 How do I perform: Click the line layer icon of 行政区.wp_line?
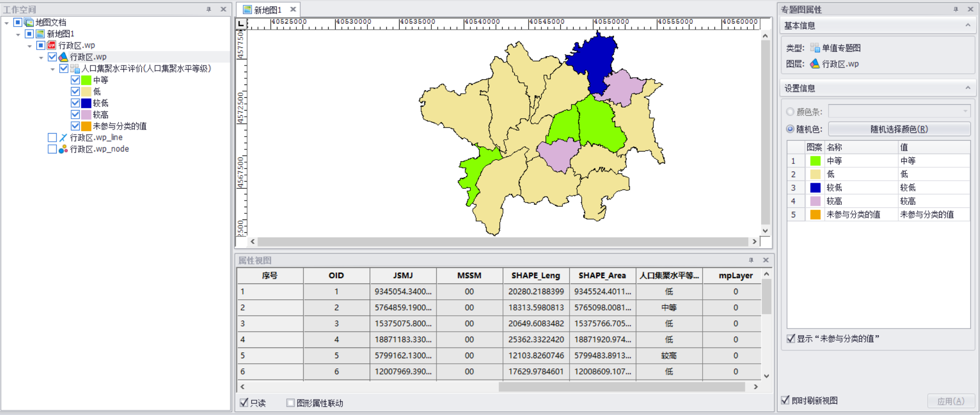tap(63, 138)
